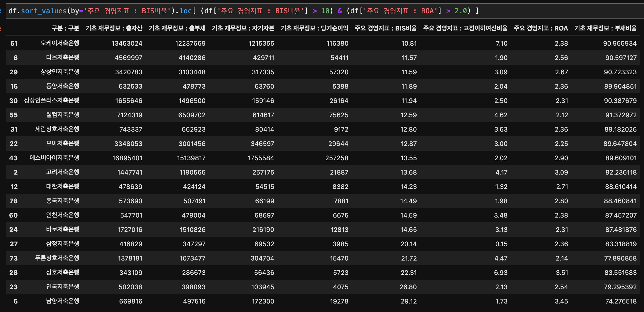
Task: Click the net income value 257258
Action: (x=337, y=158)
